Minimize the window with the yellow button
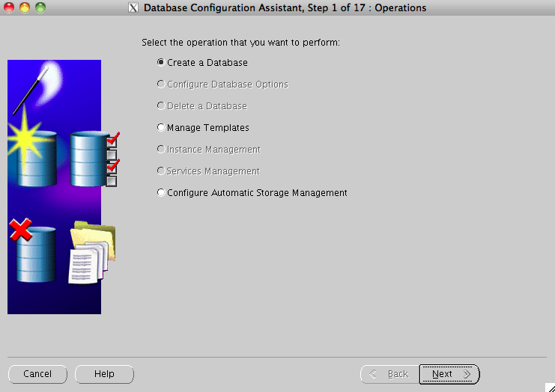555x392 pixels. click(25, 8)
